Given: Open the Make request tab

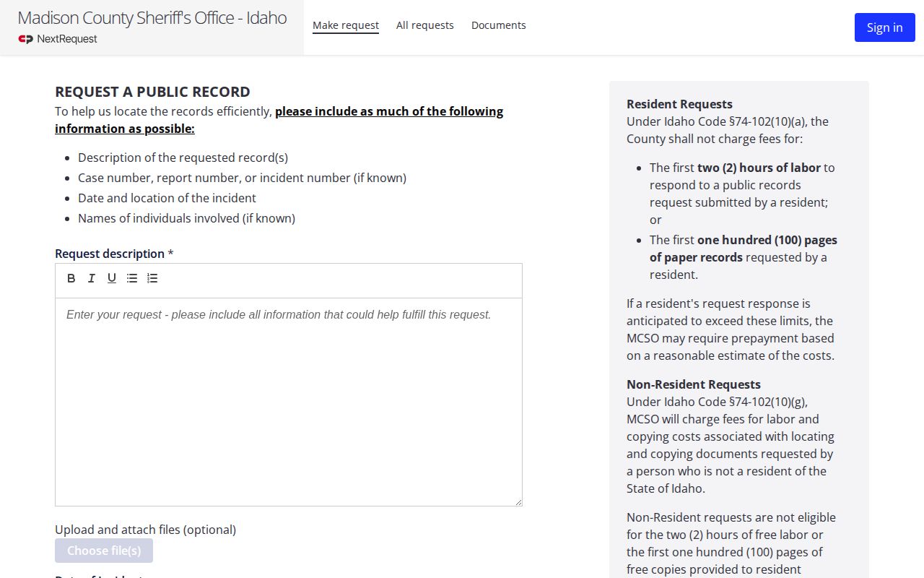Looking at the screenshot, I should (346, 25).
